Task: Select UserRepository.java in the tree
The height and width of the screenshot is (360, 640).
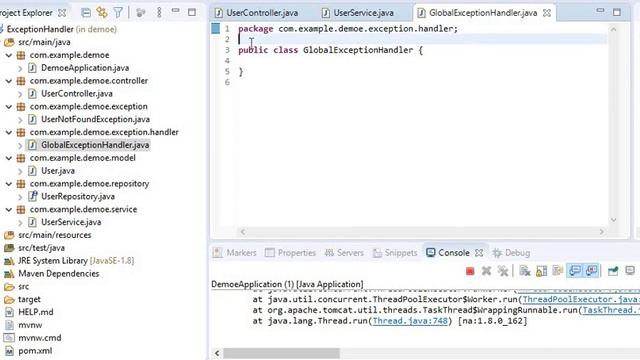Action: [78, 196]
